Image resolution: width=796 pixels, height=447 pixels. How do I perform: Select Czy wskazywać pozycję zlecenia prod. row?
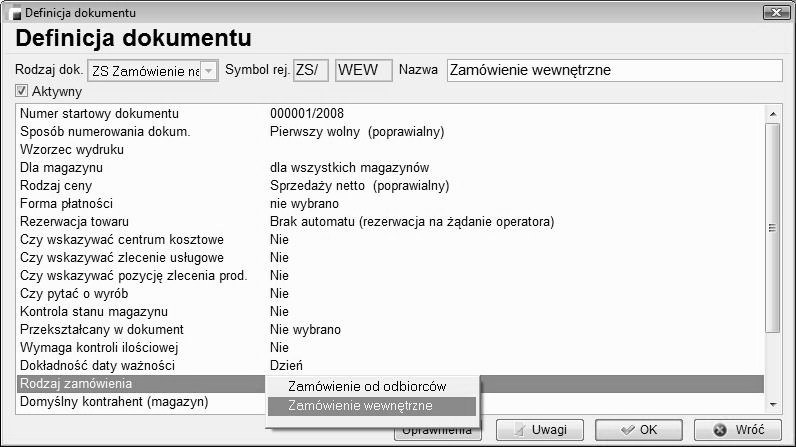coord(390,276)
